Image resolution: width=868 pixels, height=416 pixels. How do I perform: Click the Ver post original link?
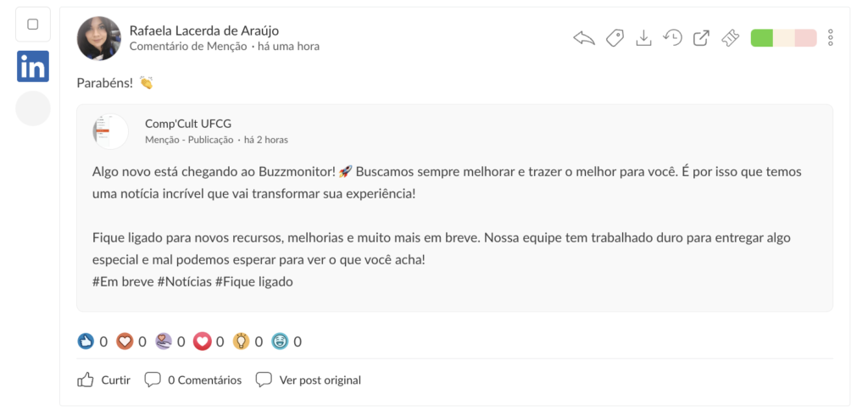pyautogui.click(x=309, y=380)
